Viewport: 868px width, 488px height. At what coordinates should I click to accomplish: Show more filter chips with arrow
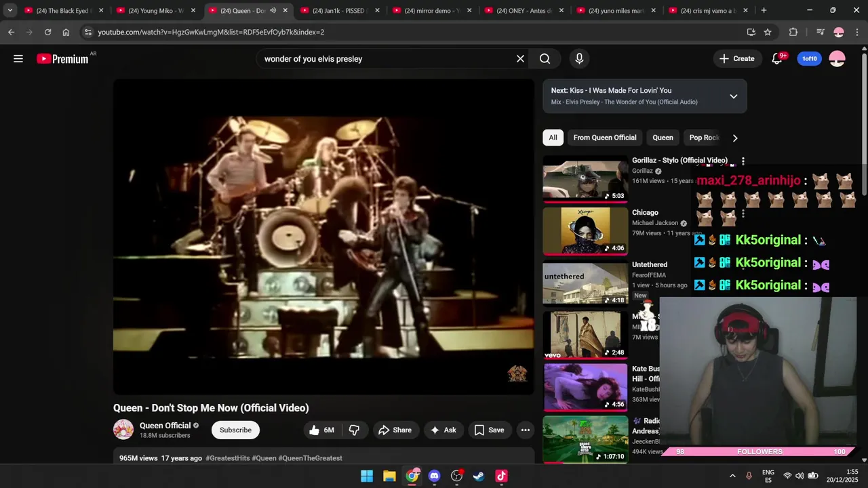click(735, 138)
